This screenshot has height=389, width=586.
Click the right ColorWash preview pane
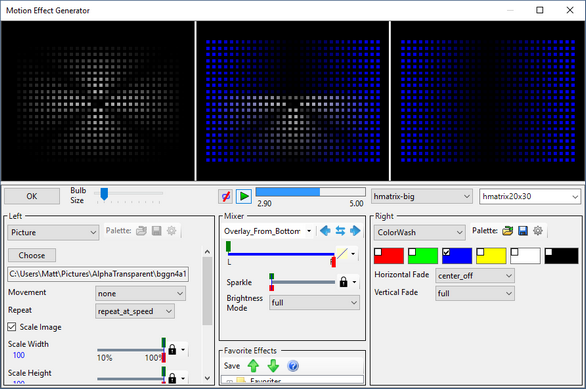[488, 101]
